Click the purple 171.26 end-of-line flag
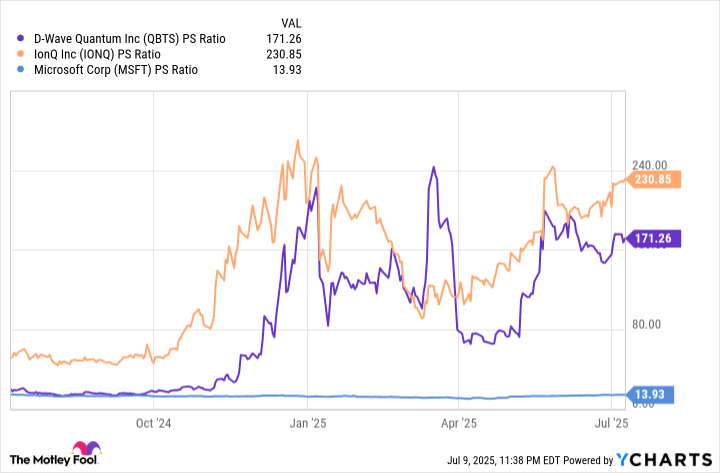The width and height of the screenshot is (720, 473). [x=657, y=239]
